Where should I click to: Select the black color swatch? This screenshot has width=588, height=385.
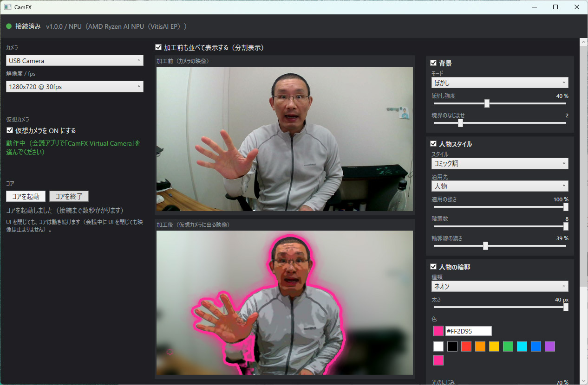(452, 346)
